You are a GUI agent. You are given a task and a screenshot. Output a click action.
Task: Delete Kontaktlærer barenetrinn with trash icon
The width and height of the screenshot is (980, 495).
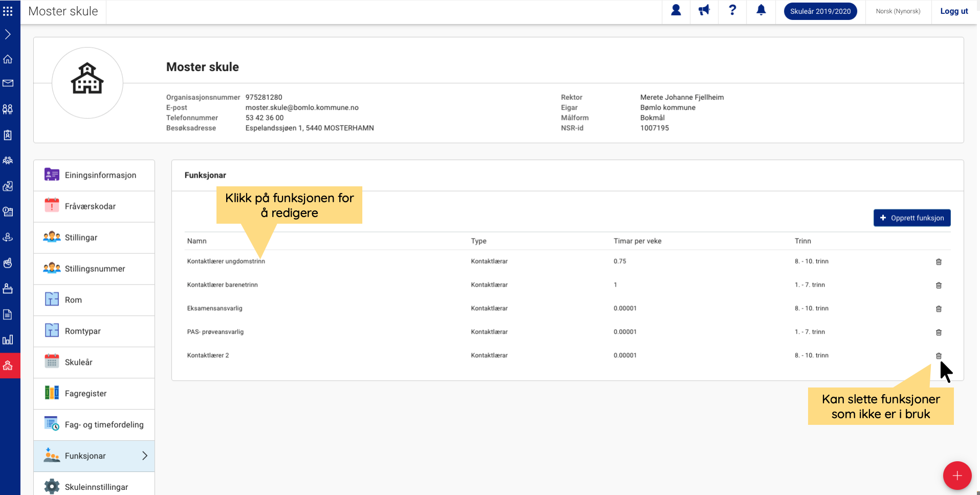coord(939,285)
